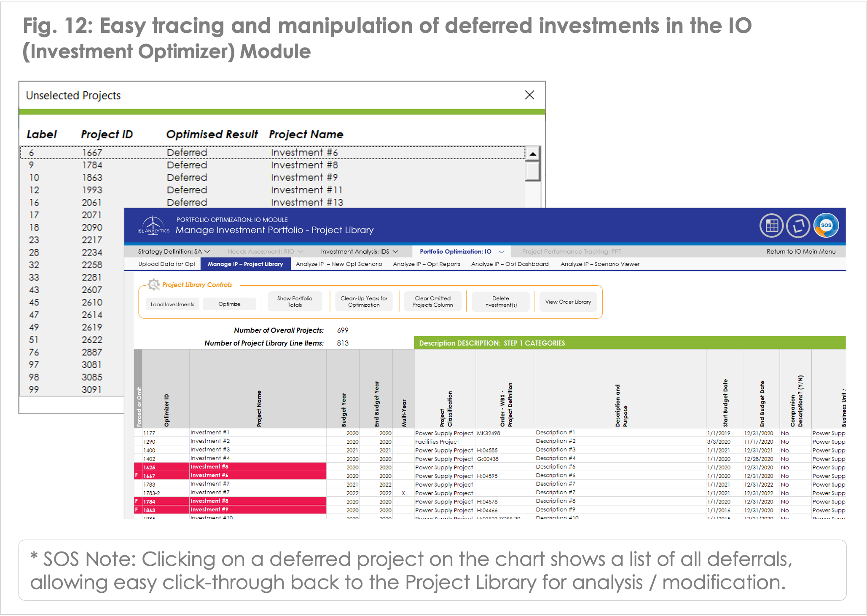Expand the Strategy Definition: SA dropdown
Screen dimensions: 867x616
click(x=174, y=252)
